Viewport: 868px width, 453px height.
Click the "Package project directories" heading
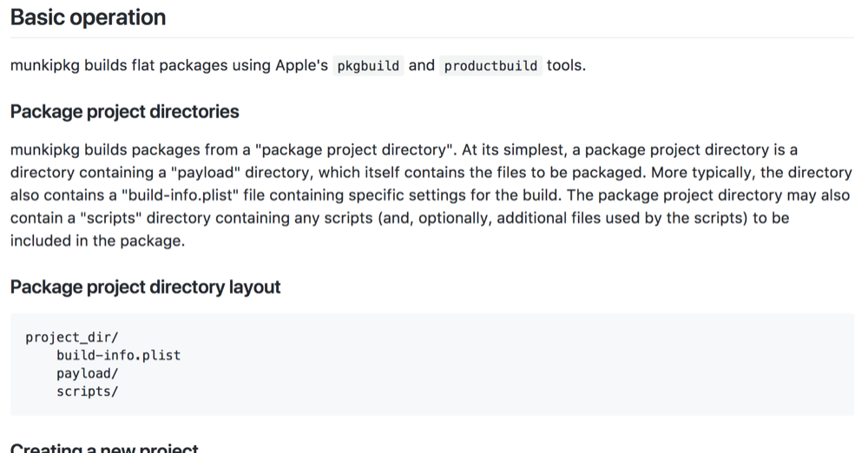(x=124, y=112)
